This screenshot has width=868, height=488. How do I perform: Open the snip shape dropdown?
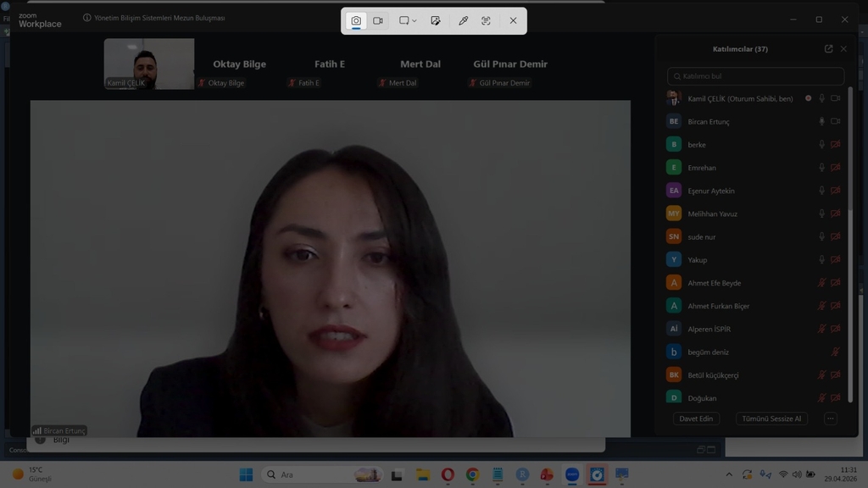[x=408, y=20]
